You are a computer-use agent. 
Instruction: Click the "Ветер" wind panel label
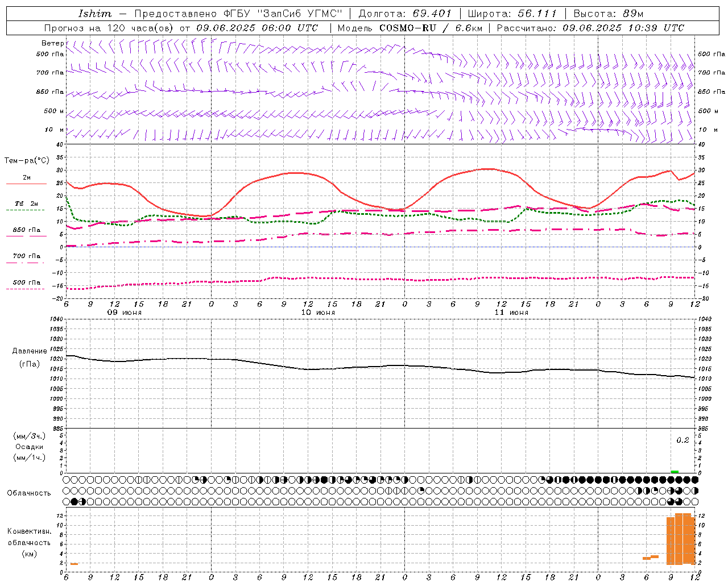click(52, 43)
